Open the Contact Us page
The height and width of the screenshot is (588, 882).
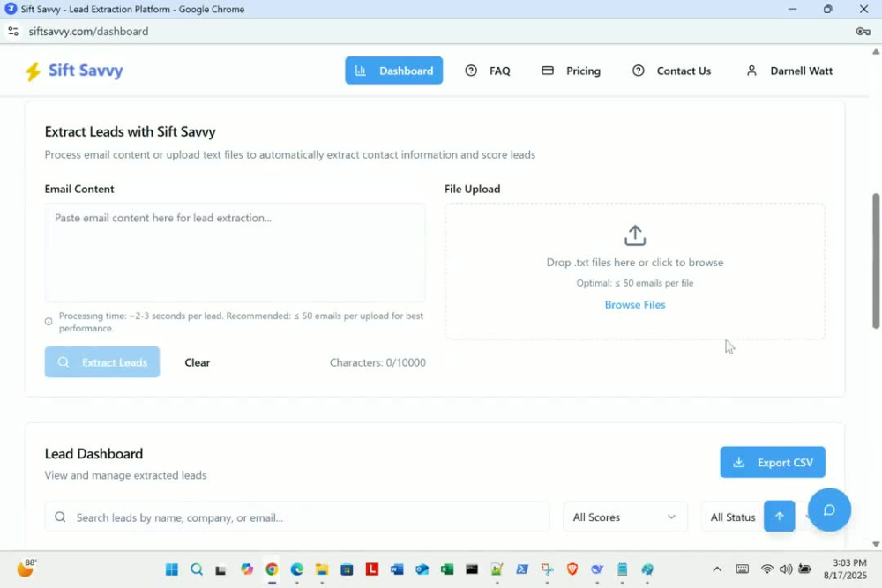point(671,71)
